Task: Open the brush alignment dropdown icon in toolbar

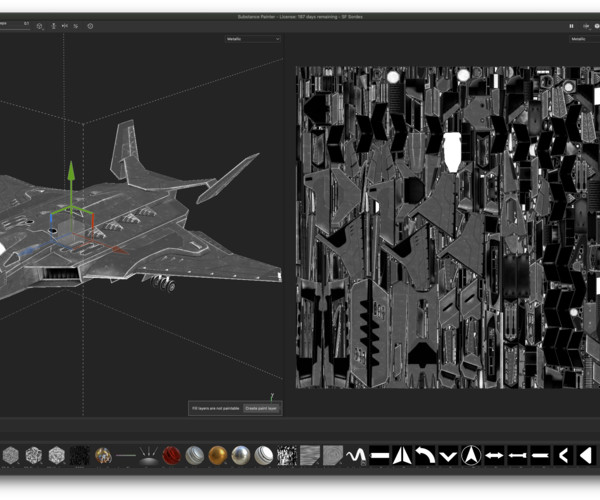Action: [x=40, y=26]
